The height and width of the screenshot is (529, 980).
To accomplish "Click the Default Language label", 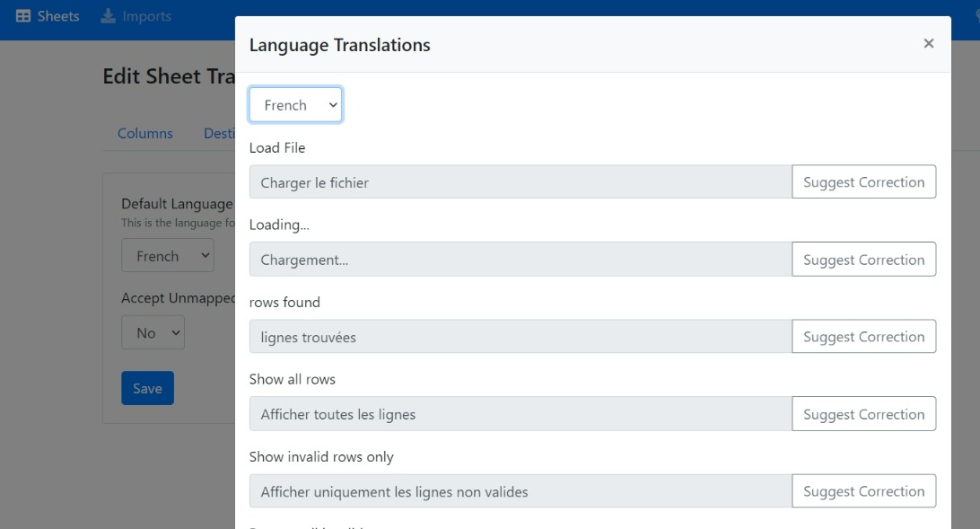I will (178, 204).
